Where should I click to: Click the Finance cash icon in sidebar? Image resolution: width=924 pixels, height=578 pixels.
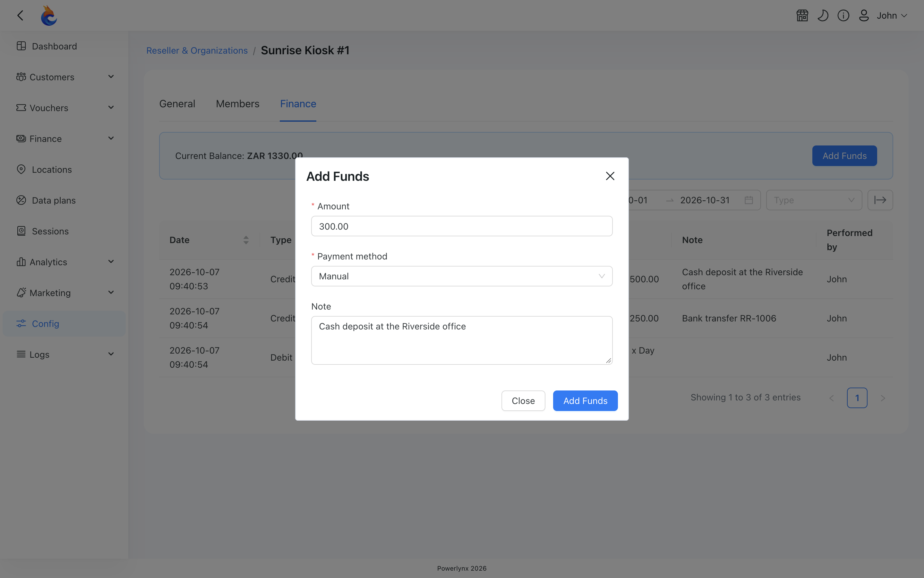tap(21, 138)
